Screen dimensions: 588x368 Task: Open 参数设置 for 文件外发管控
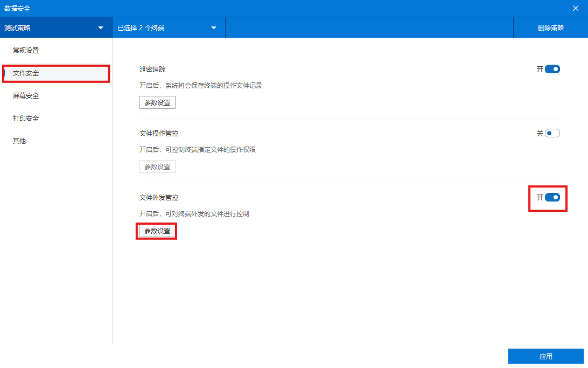click(157, 231)
